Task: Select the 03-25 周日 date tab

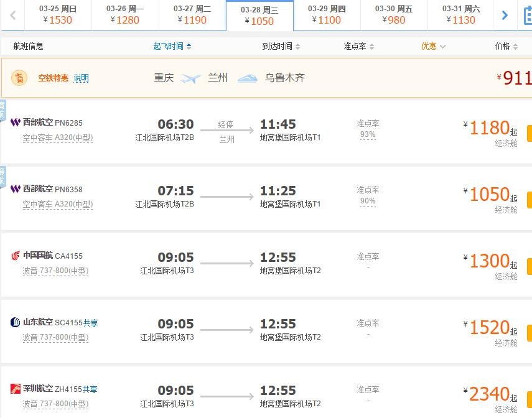Action: click(x=59, y=15)
